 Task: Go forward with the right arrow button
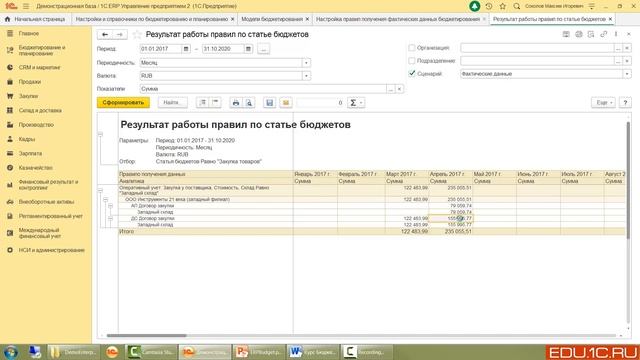click(120, 35)
